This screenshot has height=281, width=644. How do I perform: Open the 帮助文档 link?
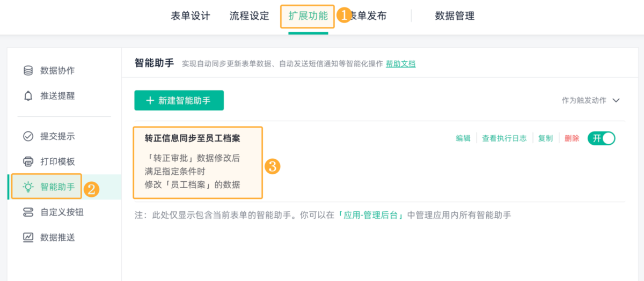click(x=400, y=64)
